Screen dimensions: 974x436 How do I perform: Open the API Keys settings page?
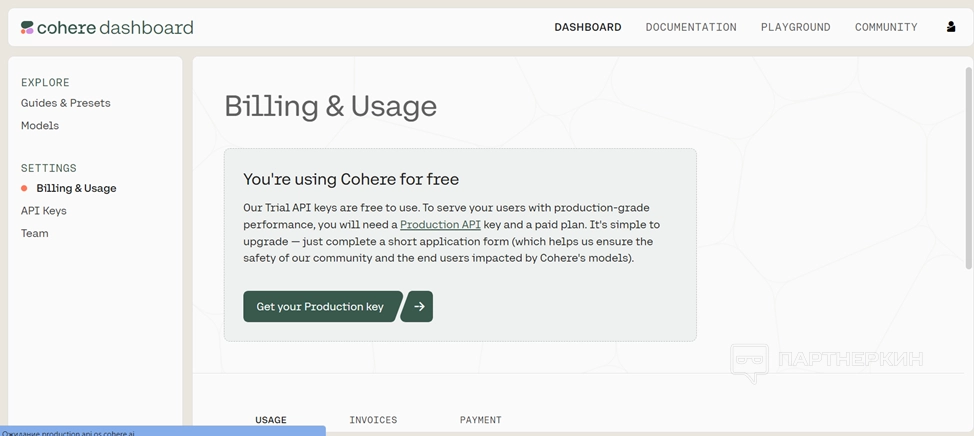[x=44, y=211]
